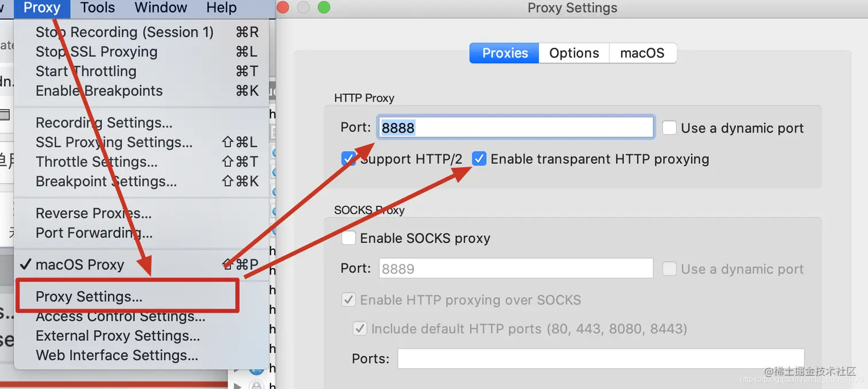Open Reverse Proxies...
The height and width of the screenshot is (389, 868).
click(x=141, y=213)
